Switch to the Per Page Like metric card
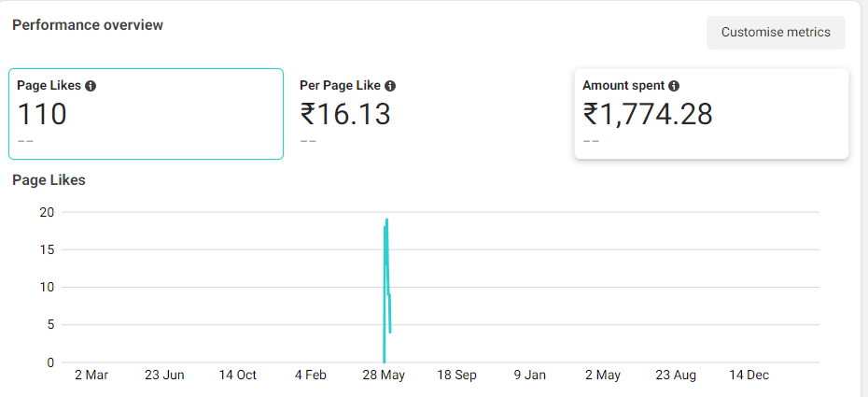This screenshot has width=868, height=397. tap(427, 114)
